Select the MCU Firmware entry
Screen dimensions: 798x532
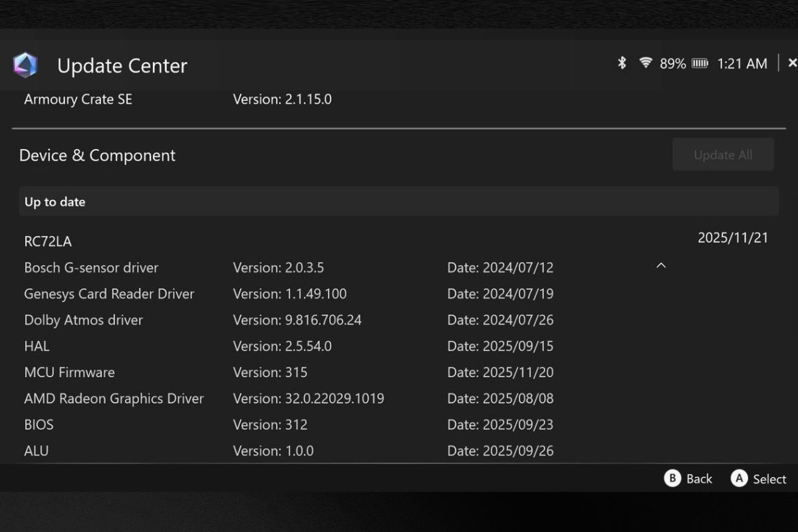tap(69, 372)
